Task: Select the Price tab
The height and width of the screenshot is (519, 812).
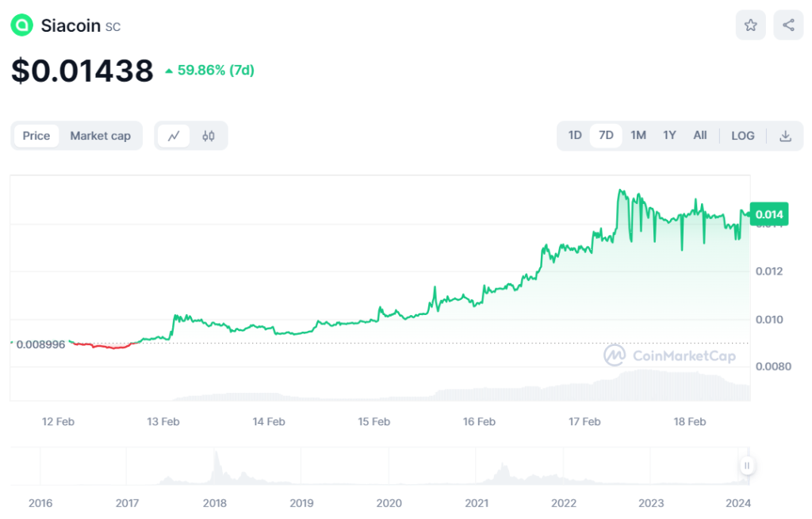Action: [x=36, y=136]
